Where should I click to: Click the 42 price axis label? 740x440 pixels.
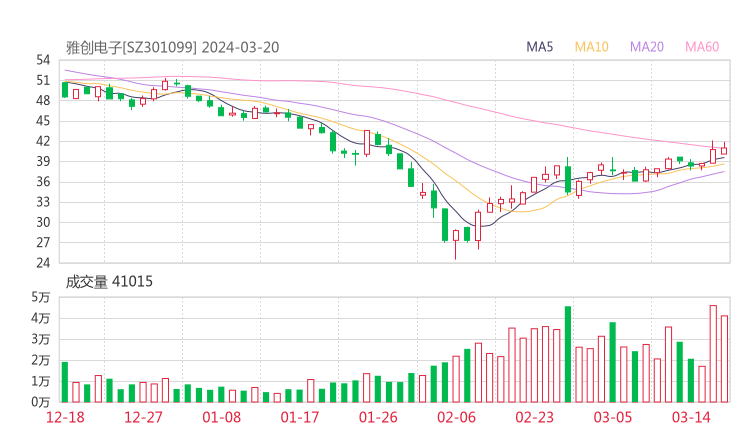pos(43,141)
